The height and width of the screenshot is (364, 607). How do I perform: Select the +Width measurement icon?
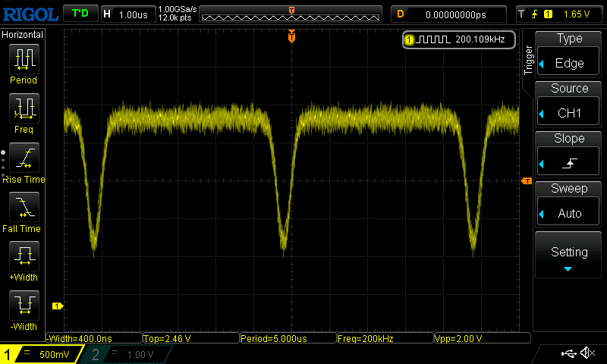[x=24, y=256]
